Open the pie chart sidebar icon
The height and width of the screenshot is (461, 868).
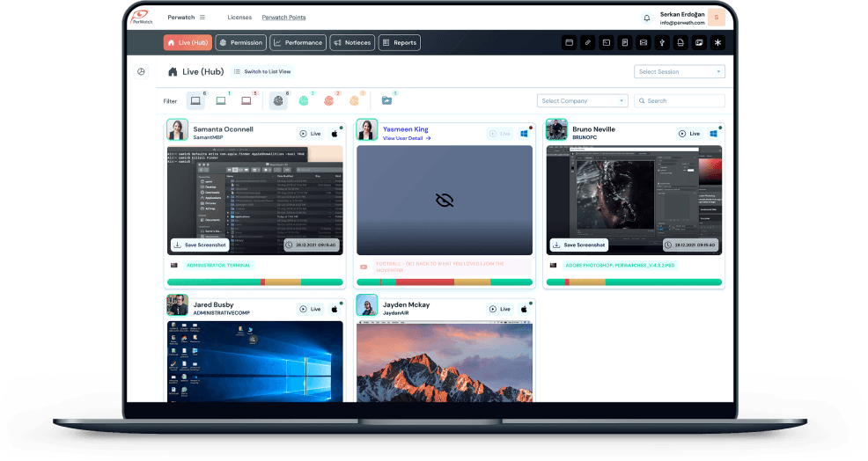(141, 71)
